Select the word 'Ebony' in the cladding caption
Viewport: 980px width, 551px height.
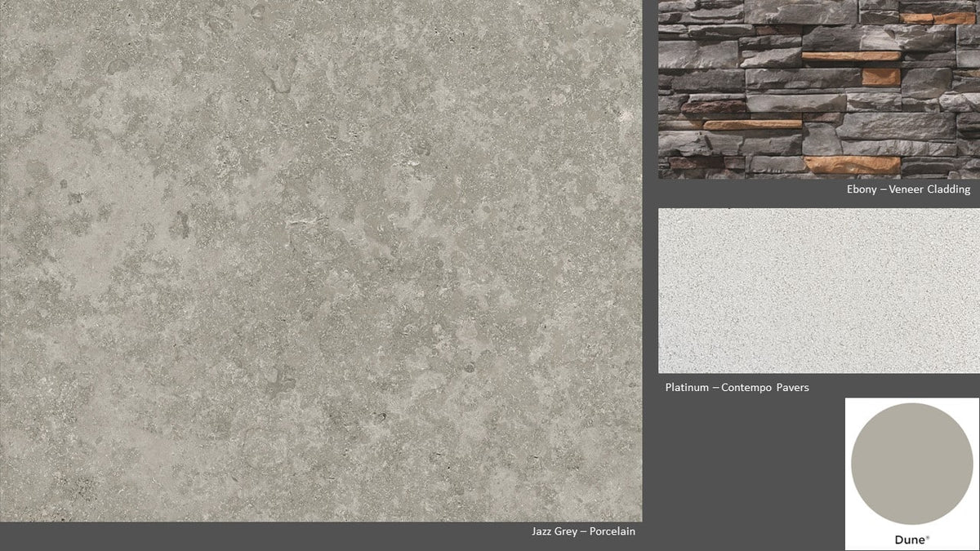(x=862, y=189)
